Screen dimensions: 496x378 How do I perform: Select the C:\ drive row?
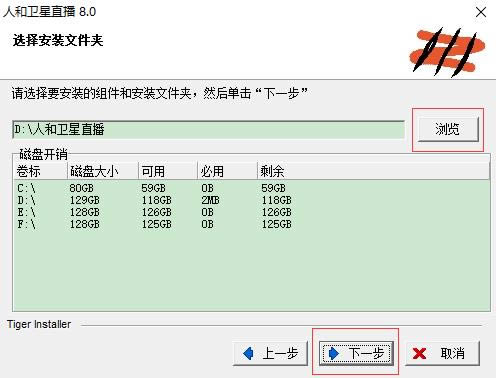[x=252, y=188]
